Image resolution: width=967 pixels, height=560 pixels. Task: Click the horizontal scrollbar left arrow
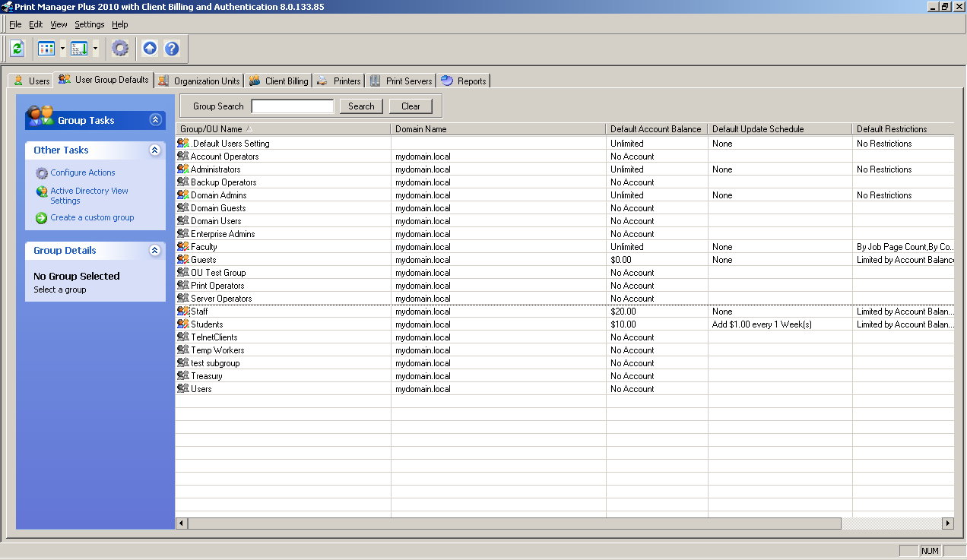click(x=182, y=524)
